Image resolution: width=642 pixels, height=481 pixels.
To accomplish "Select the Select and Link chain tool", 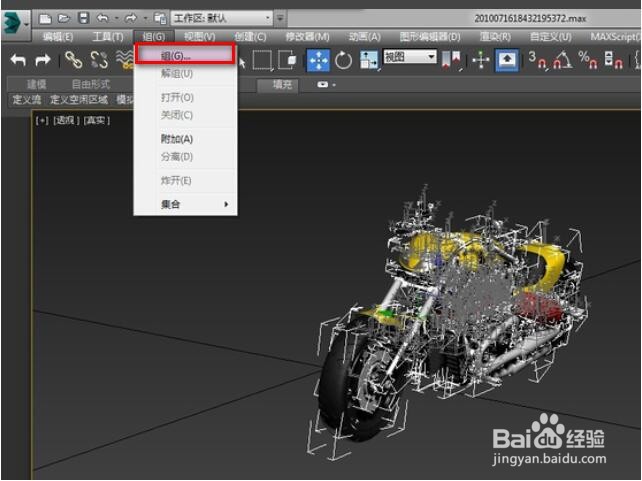I will click(x=74, y=60).
